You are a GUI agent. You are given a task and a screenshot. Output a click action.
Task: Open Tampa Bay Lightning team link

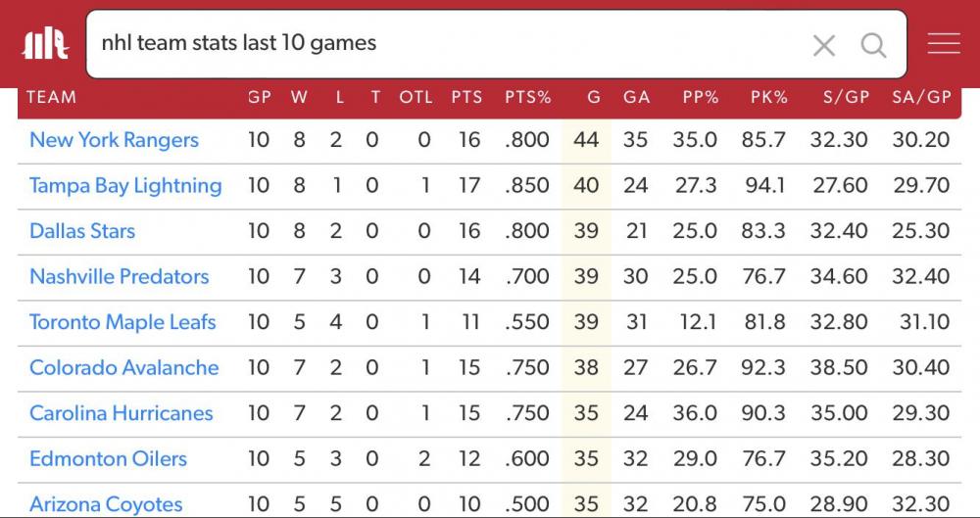click(x=125, y=186)
